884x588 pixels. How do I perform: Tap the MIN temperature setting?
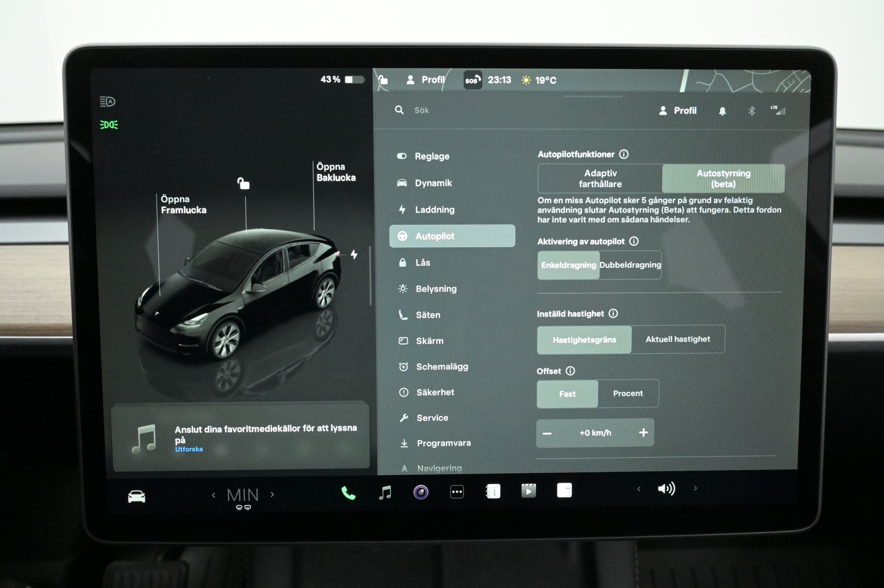click(243, 495)
